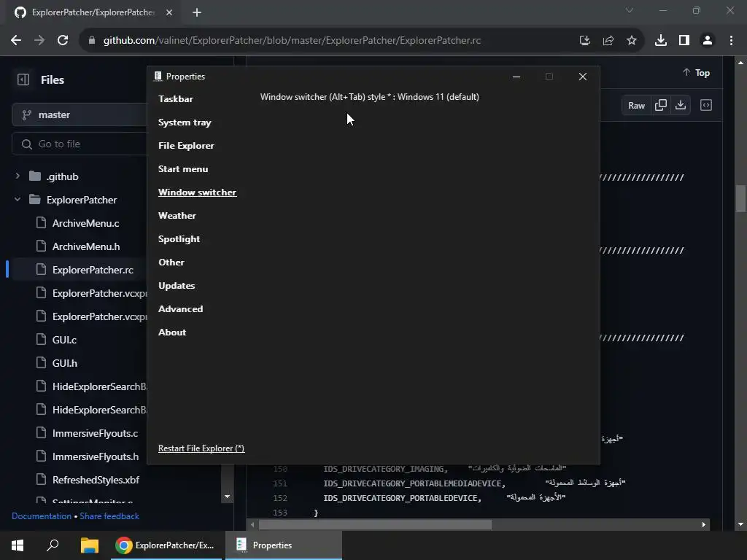Screen dimensions: 747x560
Task: Bookmark this page with the star icon
Action: pos(631,41)
